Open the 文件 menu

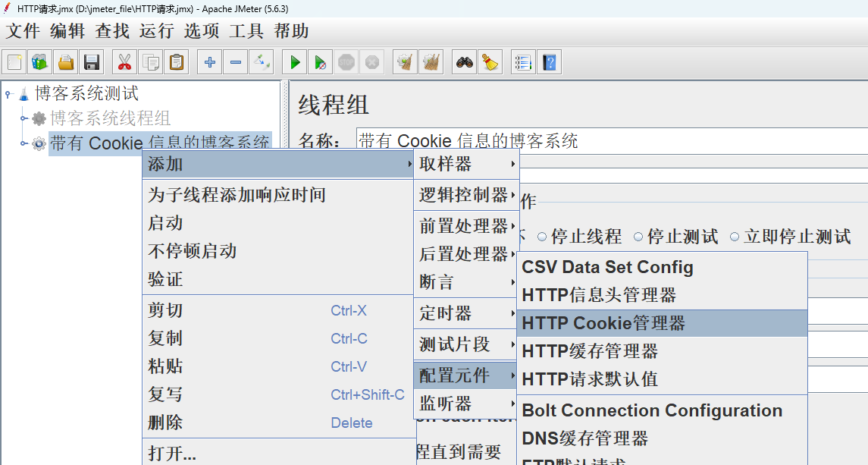coord(23,31)
